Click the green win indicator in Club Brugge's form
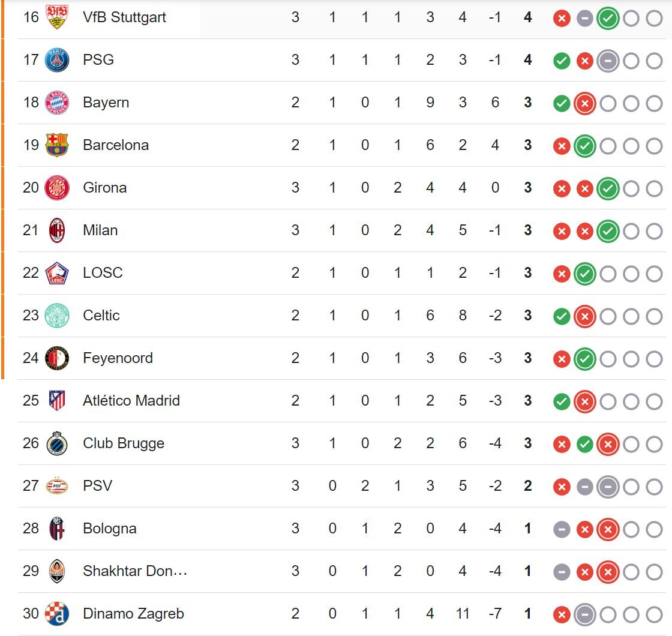This screenshot has width=672, height=636. pyautogui.click(x=584, y=445)
